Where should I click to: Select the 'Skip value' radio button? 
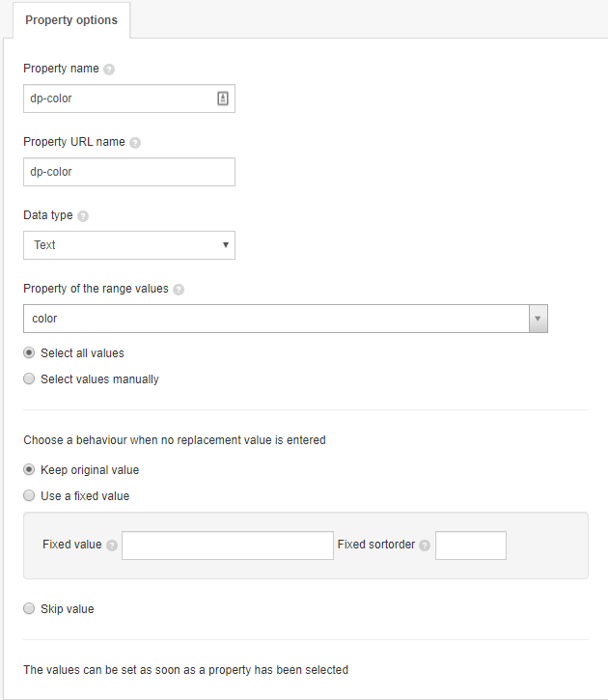pyautogui.click(x=29, y=608)
